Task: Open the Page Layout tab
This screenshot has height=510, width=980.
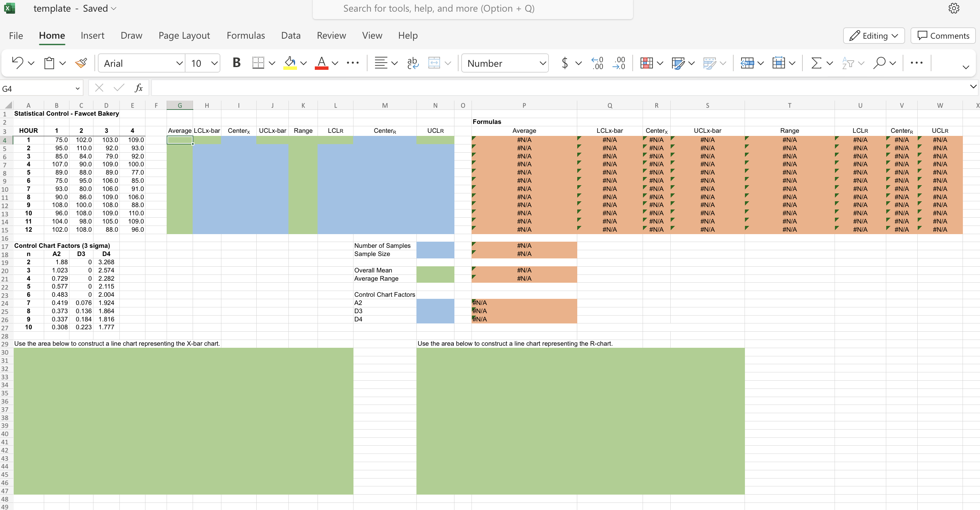Action: point(184,35)
